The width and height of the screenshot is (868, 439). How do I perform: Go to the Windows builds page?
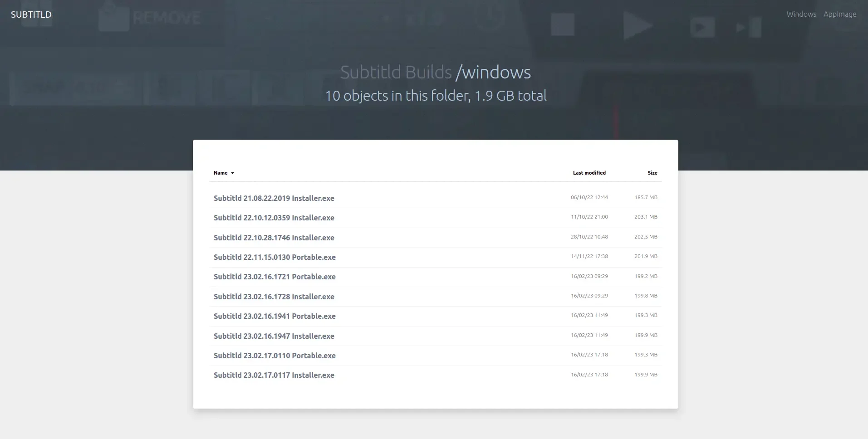(801, 14)
